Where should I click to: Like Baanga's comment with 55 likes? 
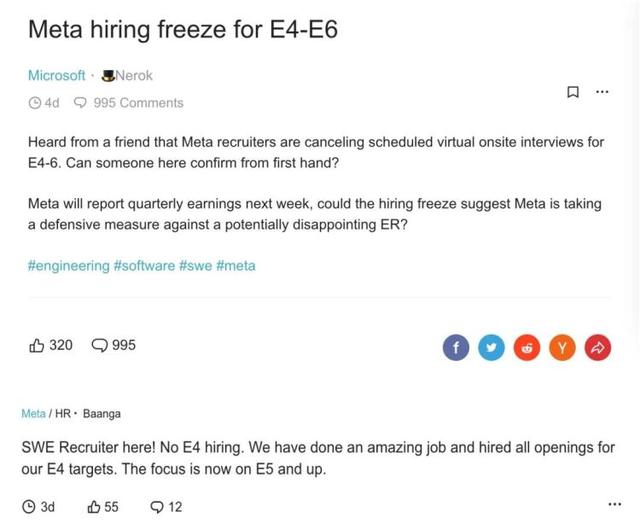pyautogui.click(x=103, y=507)
